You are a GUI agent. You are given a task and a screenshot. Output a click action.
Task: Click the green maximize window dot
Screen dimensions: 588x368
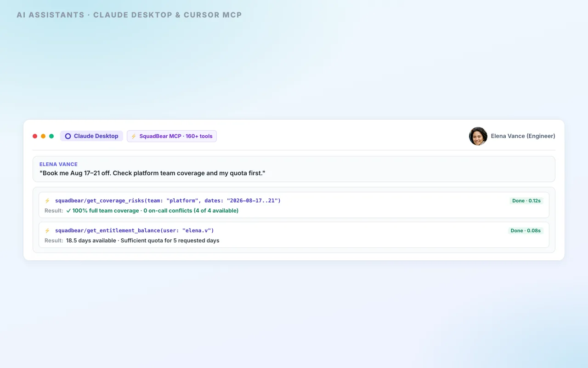[51, 136]
